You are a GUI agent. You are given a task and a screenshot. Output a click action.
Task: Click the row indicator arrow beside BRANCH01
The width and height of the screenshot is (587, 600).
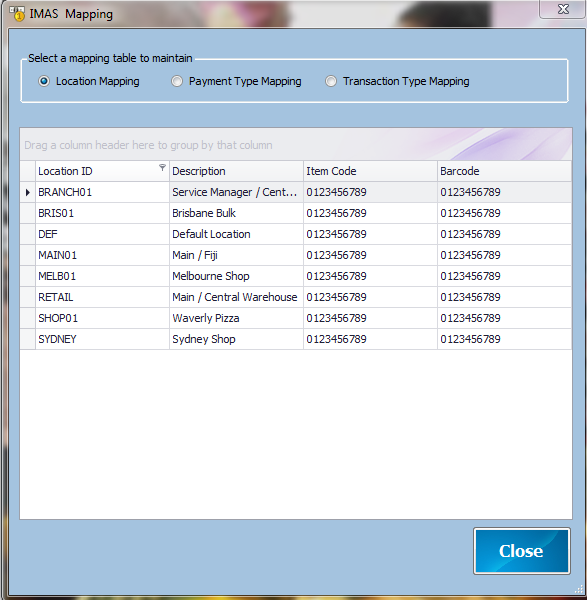click(x=28, y=192)
